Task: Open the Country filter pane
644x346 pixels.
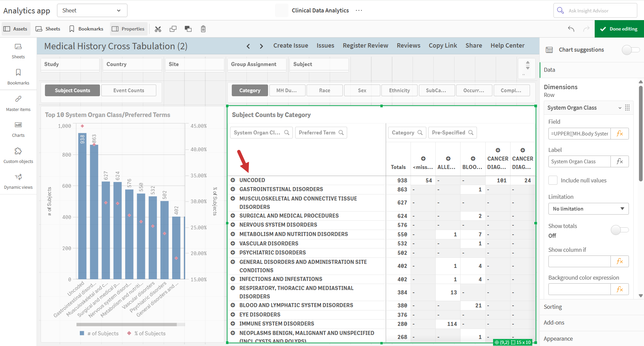Action: click(132, 64)
